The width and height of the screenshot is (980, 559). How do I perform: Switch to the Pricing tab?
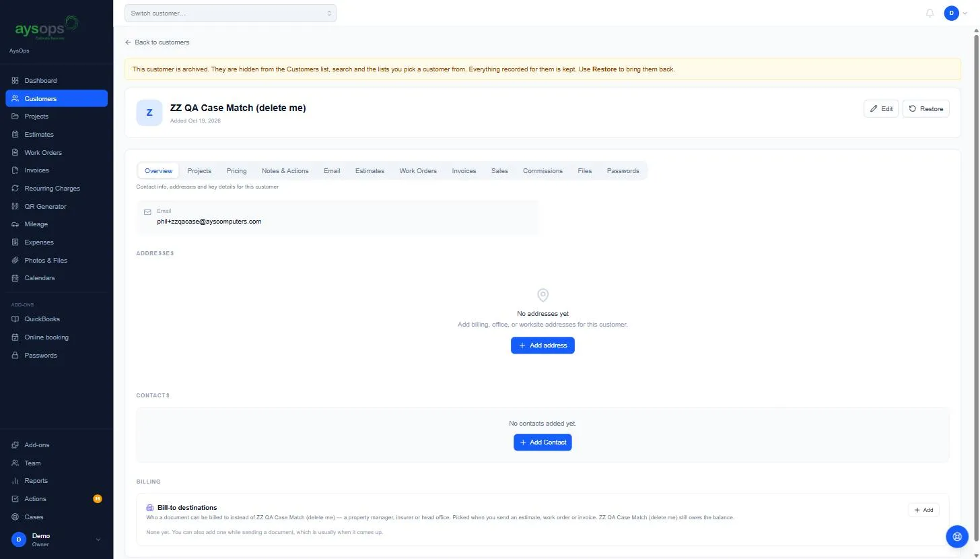click(x=236, y=171)
